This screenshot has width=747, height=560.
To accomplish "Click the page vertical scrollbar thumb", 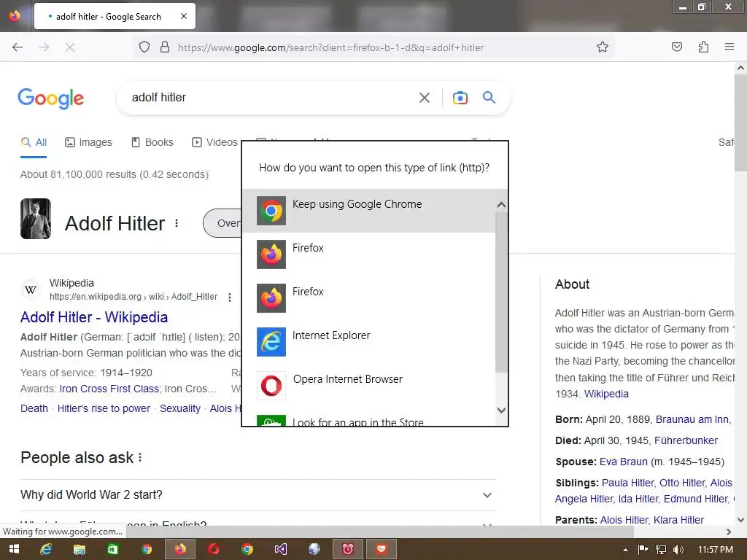I will (740, 124).
